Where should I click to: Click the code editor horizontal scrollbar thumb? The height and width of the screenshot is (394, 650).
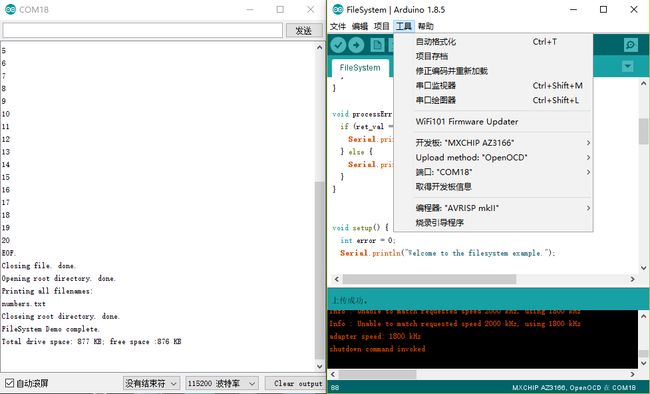429,279
